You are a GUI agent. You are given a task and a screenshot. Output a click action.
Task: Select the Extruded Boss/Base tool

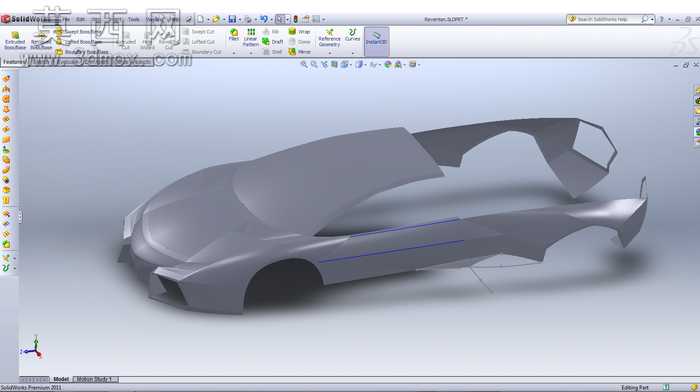point(15,41)
